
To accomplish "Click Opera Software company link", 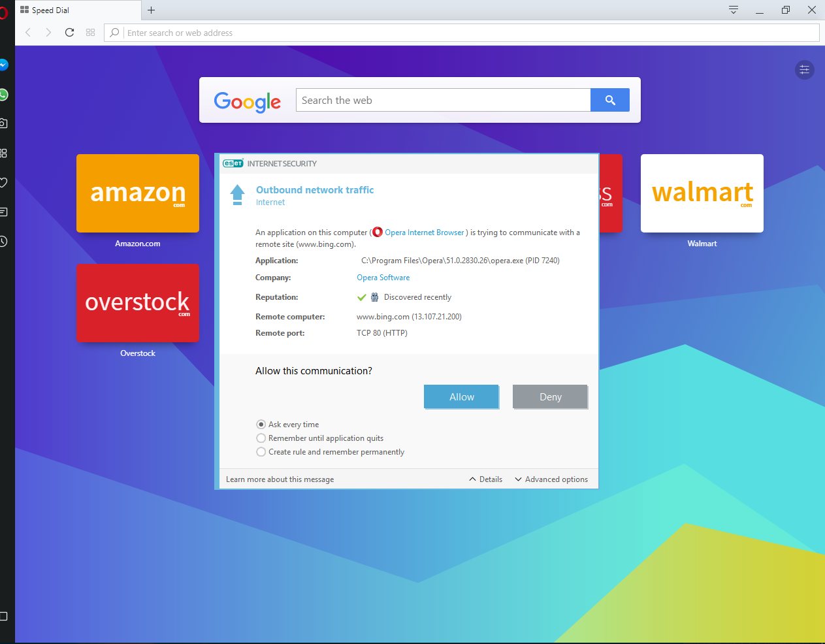I will pos(383,278).
